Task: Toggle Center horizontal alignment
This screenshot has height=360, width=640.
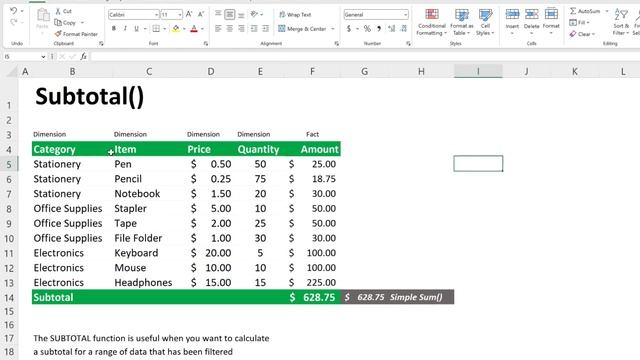Action: [230, 29]
